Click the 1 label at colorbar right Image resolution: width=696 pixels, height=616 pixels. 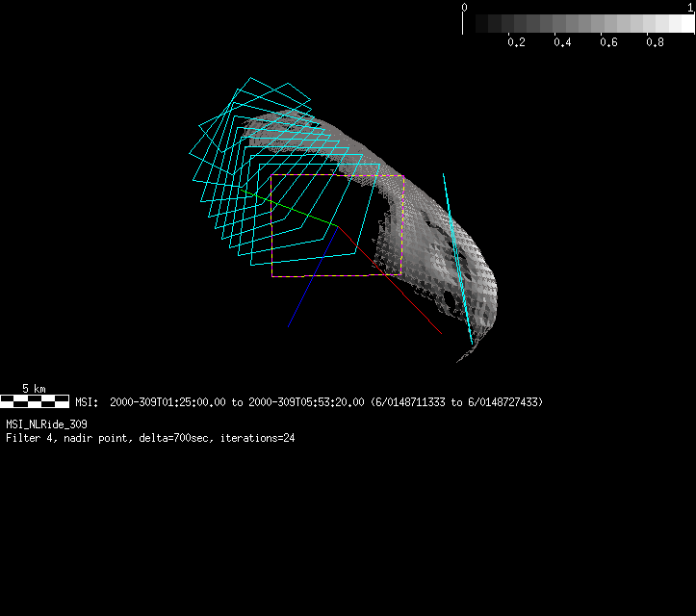coord(690,7)
